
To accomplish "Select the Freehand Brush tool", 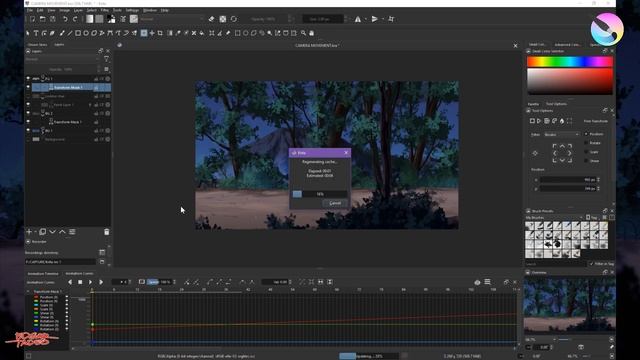I will coord(62,33).
